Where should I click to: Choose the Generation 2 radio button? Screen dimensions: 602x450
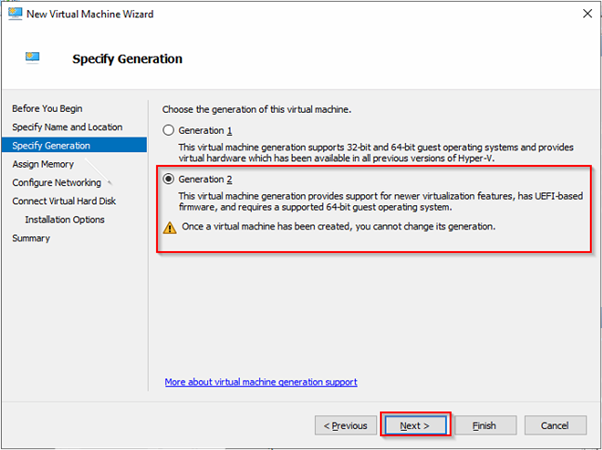point(169,179)
